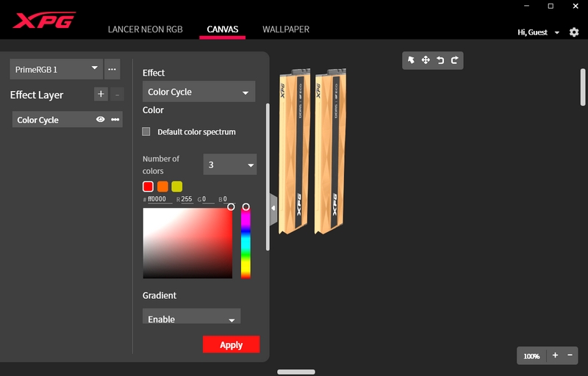
Task: Open PrimeRGB 1 profile options menu
Action: pos(112,69)
